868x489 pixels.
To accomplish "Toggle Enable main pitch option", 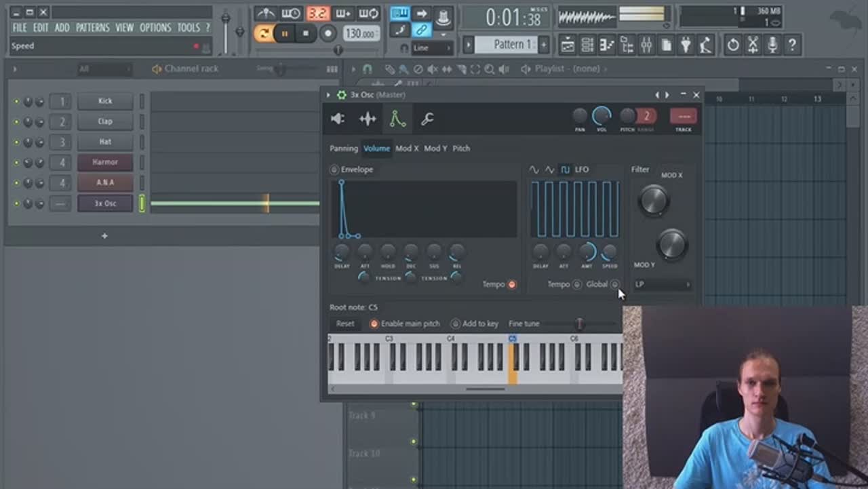I will tap(374, 324).
